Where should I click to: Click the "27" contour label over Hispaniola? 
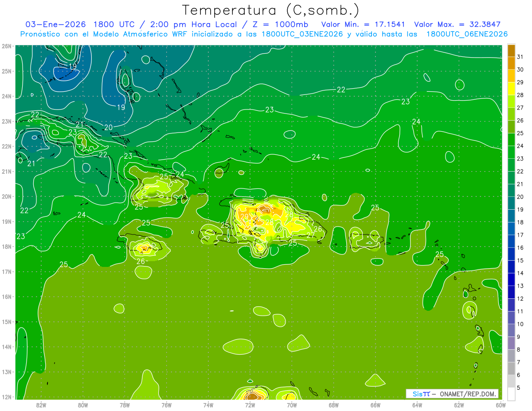tap(310, 235)
